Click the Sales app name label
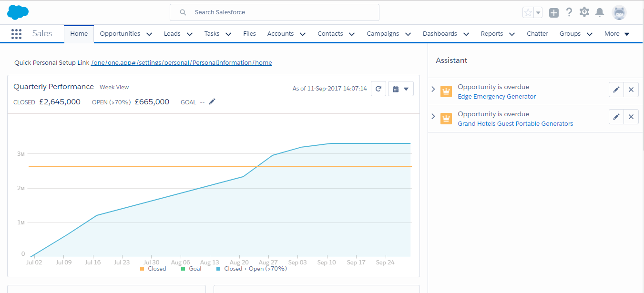Viewport: 644px width, 293px height. tap(42, 34)
